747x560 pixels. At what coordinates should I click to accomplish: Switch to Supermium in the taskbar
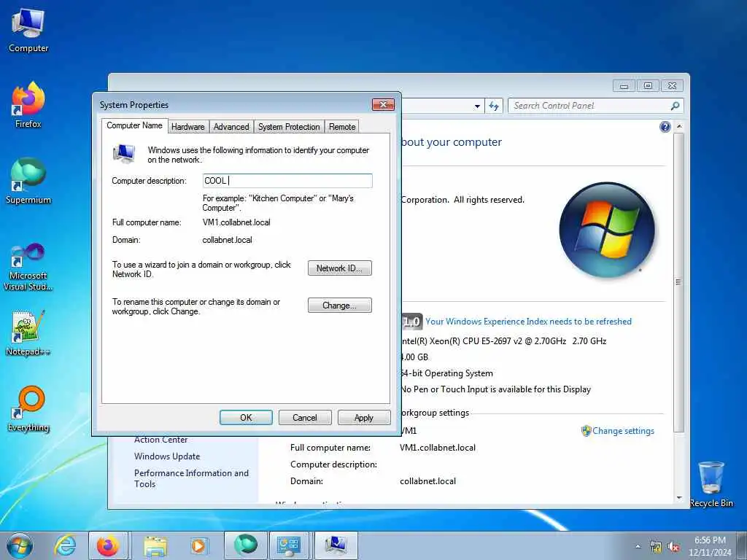coord(245,545)
